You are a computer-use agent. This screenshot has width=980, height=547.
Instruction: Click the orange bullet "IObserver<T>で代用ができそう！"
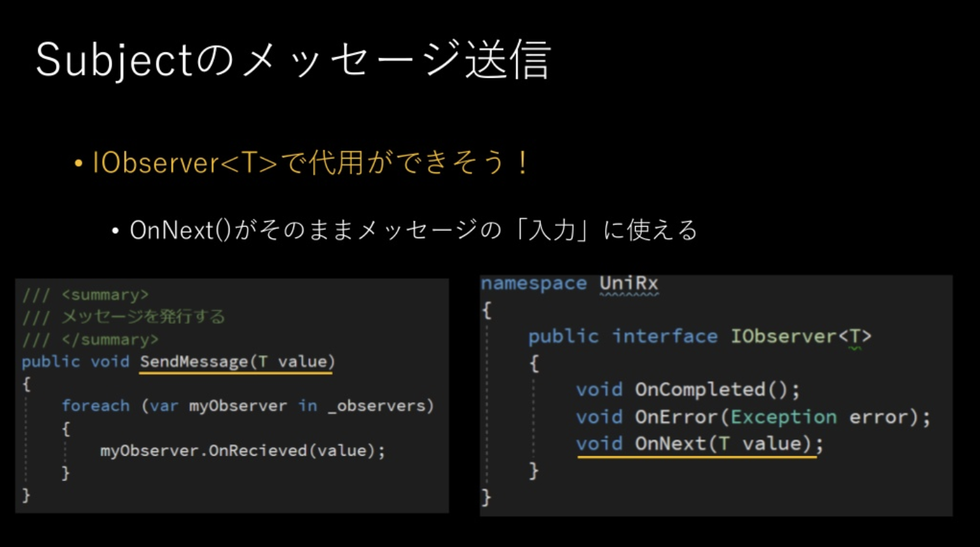click(310, 164)
